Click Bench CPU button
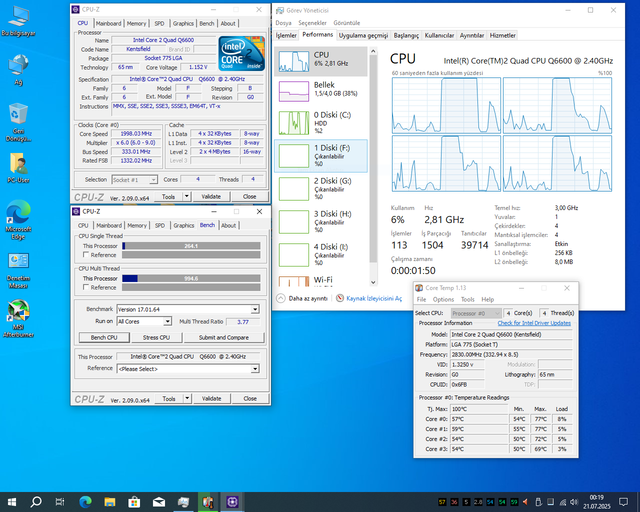This screenshot has height=512, width=640. pyautogui.click(x=104, y=338)
